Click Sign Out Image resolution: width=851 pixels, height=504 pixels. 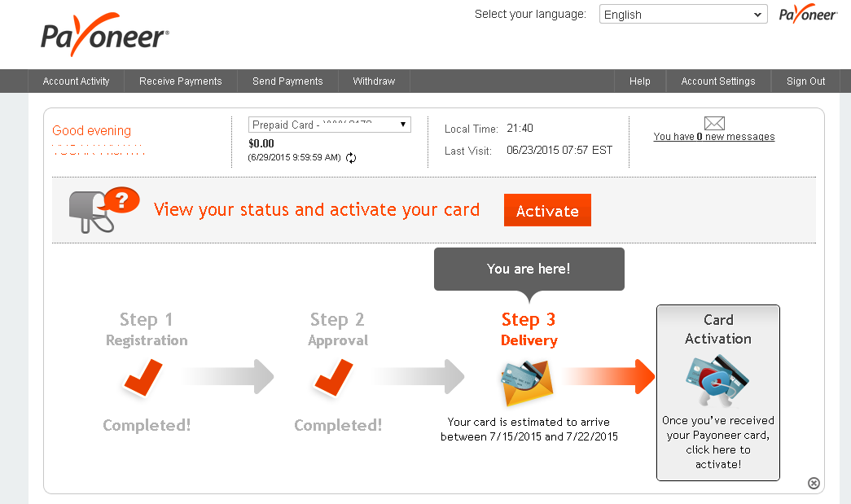[x=806, y=81]
